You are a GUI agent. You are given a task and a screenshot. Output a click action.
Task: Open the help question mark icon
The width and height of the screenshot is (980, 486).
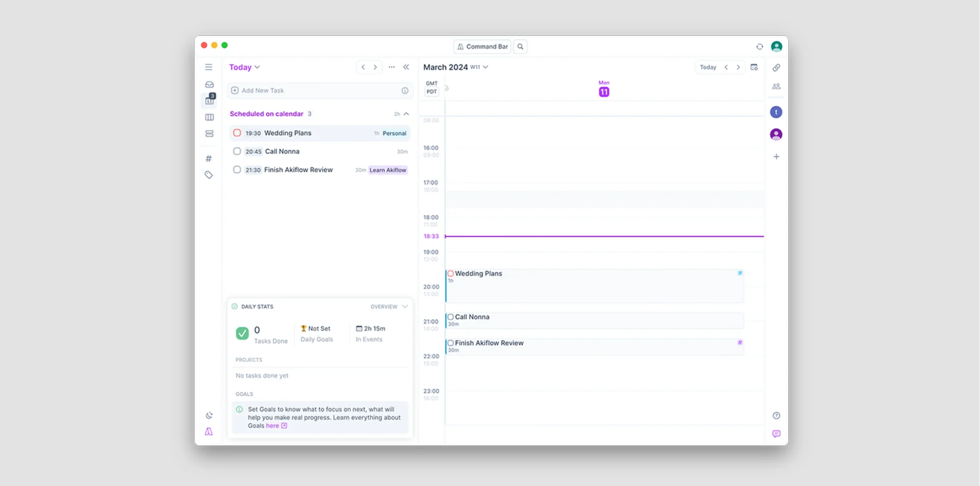pyautogui.click(x=776, y=416)
